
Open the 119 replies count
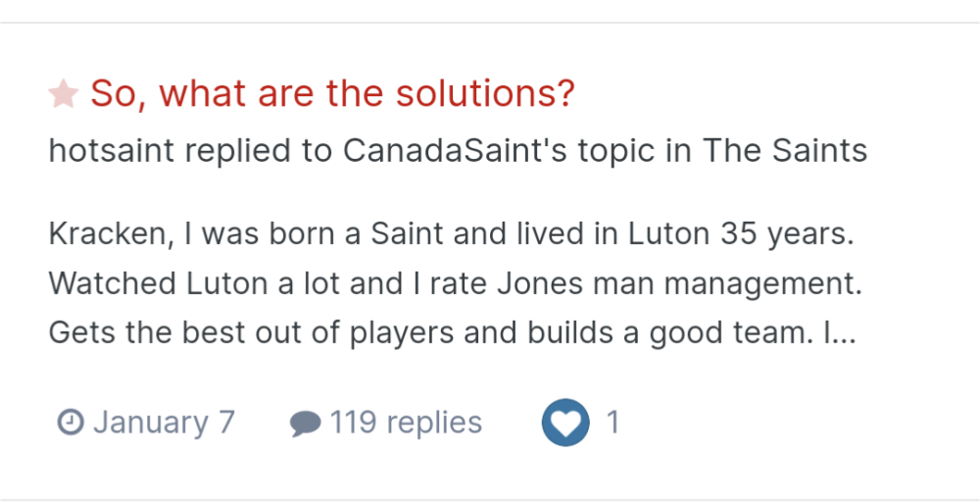406,423
